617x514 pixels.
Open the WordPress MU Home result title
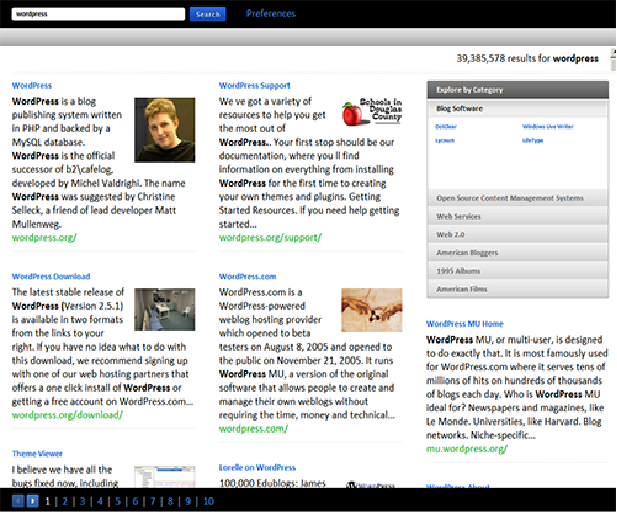[x=465, y=324]
